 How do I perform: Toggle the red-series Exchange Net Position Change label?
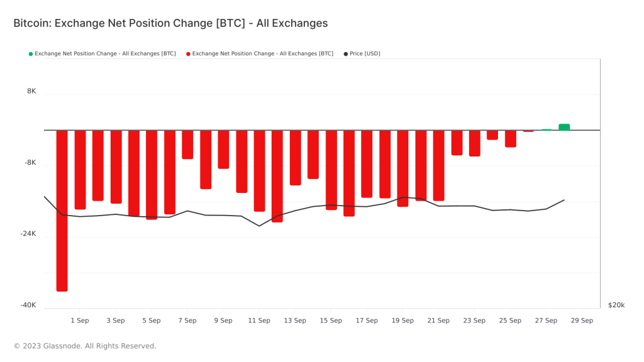pos(262,54)
